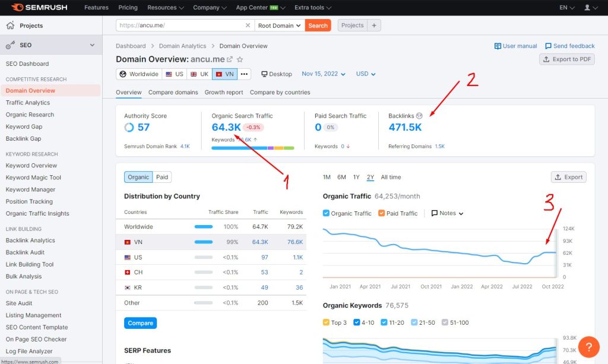Click the Desktop monitor icon
This screenshot has width=608, height=364.
pos(264,74)
